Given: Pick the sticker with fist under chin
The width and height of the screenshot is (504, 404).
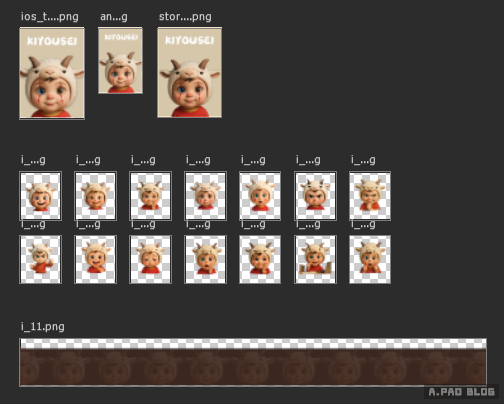Looking at the screenshot, I should point(370,196).
